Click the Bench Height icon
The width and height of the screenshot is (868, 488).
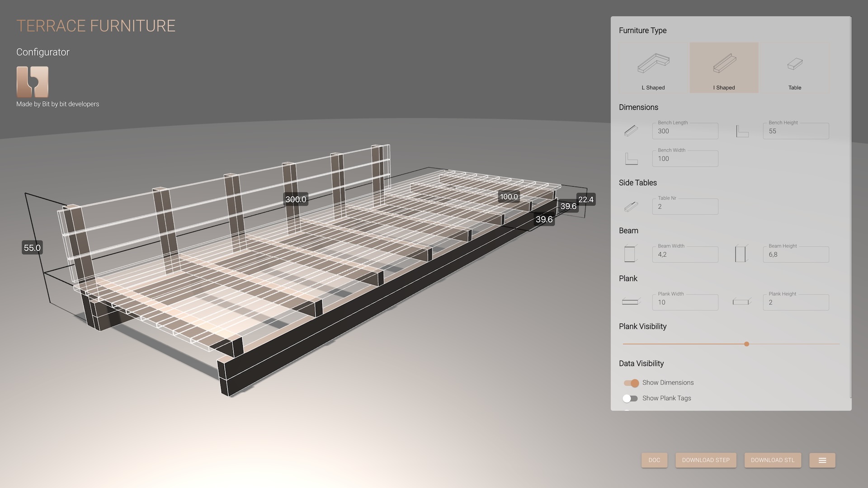pyautogui.click(x=742, y=131)
